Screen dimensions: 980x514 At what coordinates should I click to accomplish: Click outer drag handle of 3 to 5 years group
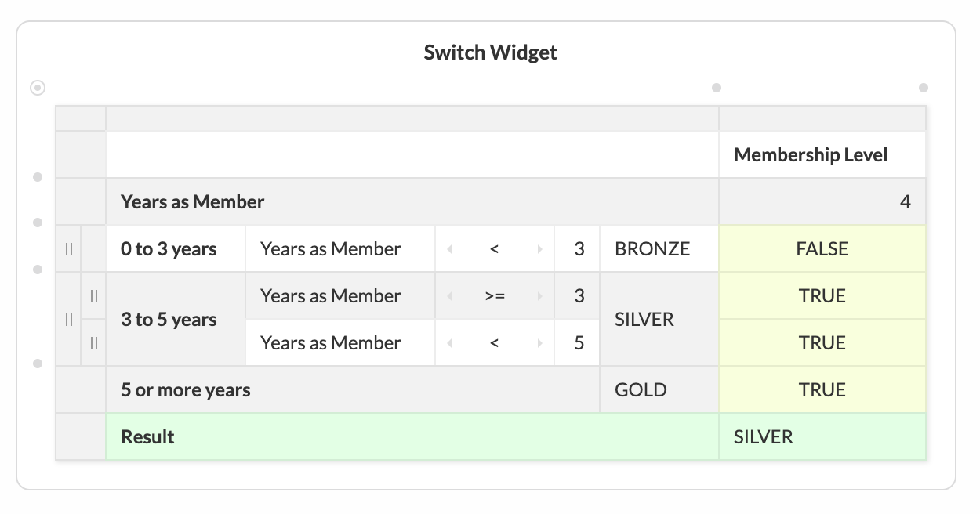click(68, 320)
